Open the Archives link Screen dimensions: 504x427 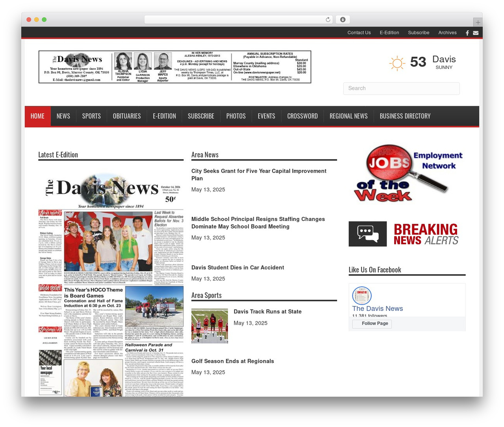(448, 33)
